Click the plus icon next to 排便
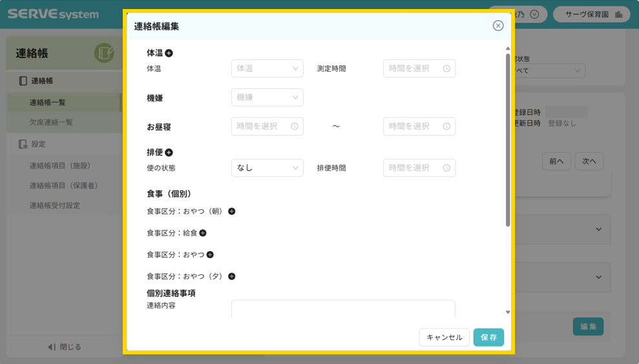639x364 pixels. [169, 153]
